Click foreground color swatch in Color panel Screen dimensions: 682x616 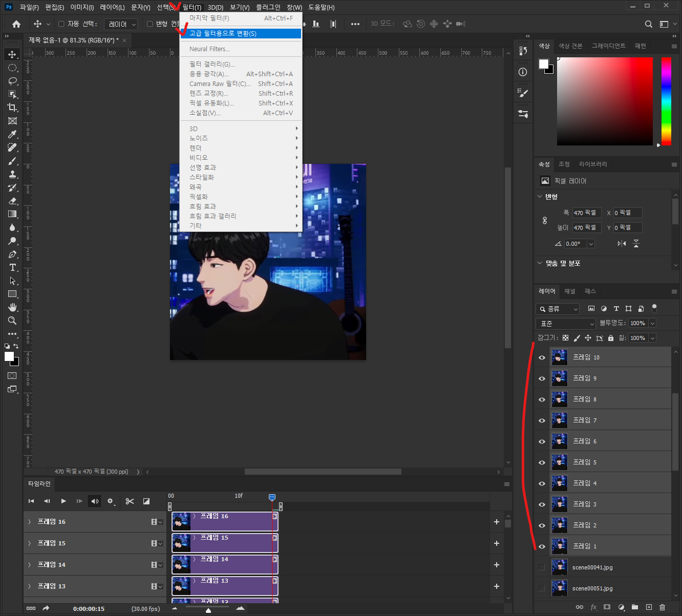(544, 64)
